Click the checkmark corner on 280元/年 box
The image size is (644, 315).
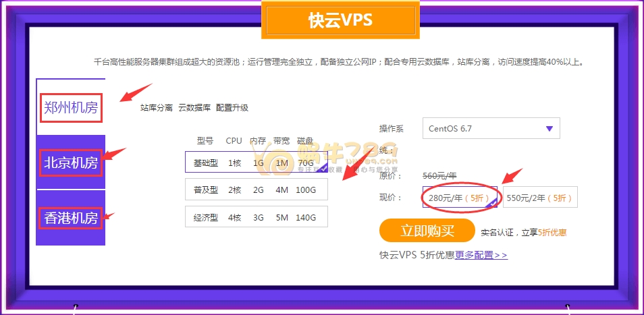(x=492, y=202)
